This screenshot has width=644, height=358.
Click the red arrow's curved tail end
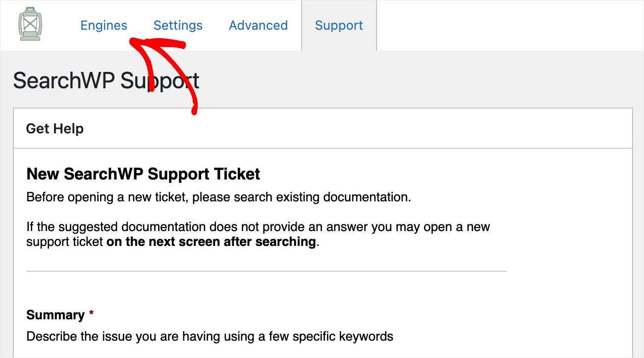(194, 110)
